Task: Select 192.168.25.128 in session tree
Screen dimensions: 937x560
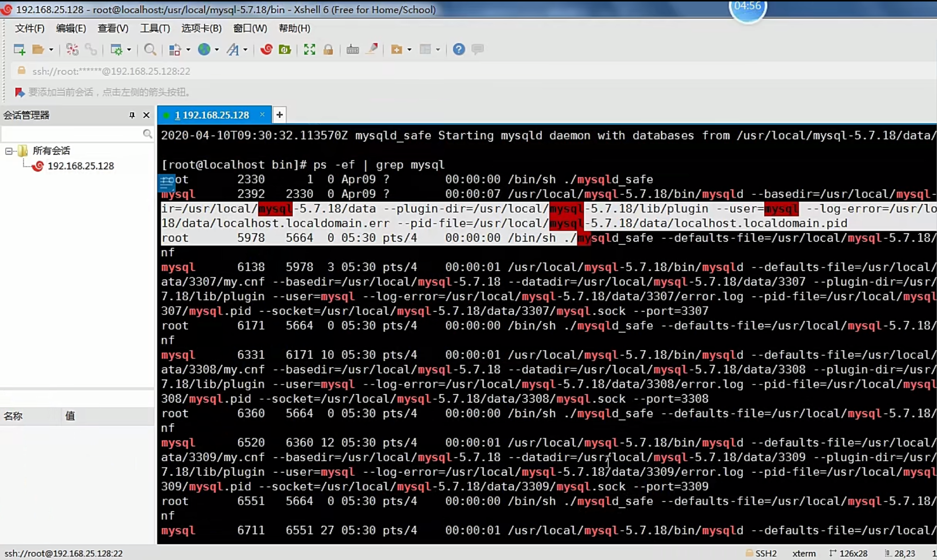Action: [x=81, y=166]
